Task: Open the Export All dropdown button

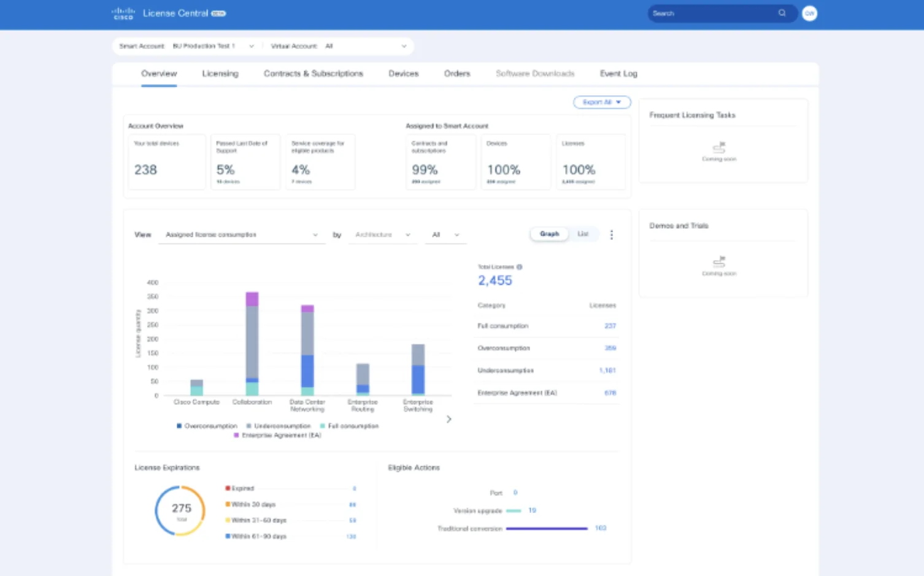Action: [602, 102]
